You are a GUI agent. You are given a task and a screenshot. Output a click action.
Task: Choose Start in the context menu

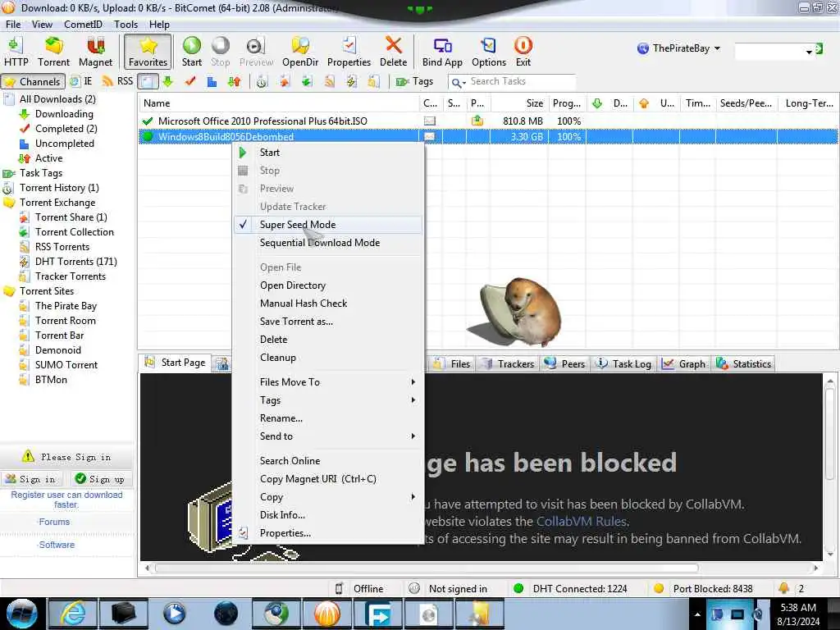(x=328, y=153)
